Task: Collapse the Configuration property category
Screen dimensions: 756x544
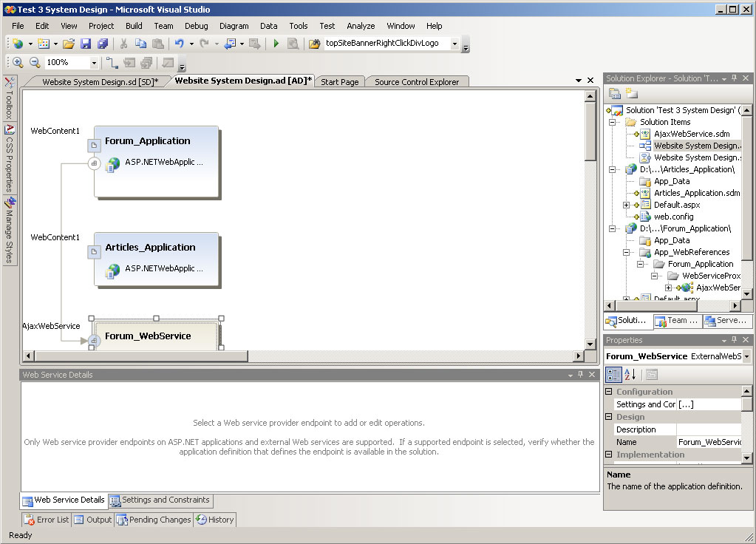Action: point(609,392)
